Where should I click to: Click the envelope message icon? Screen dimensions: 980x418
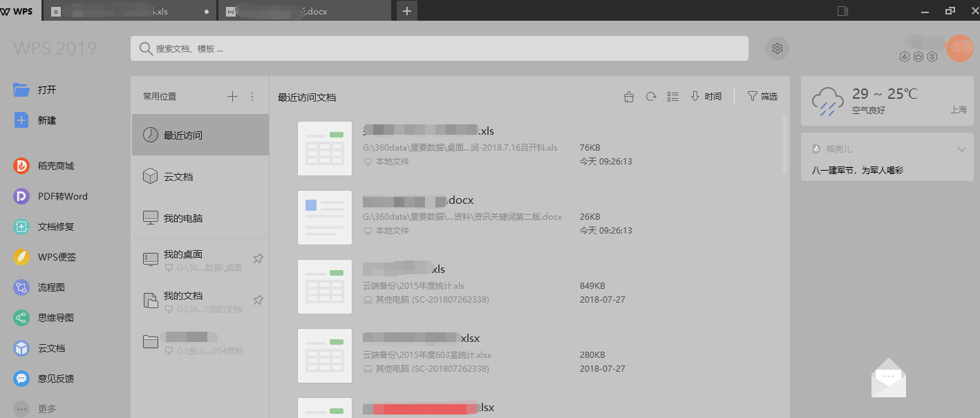click(889, 377)
